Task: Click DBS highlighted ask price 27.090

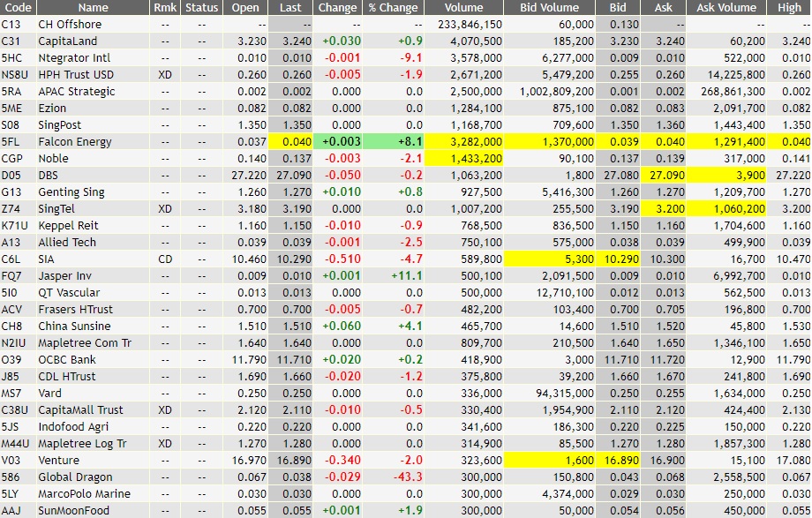Action: [664, 175]
